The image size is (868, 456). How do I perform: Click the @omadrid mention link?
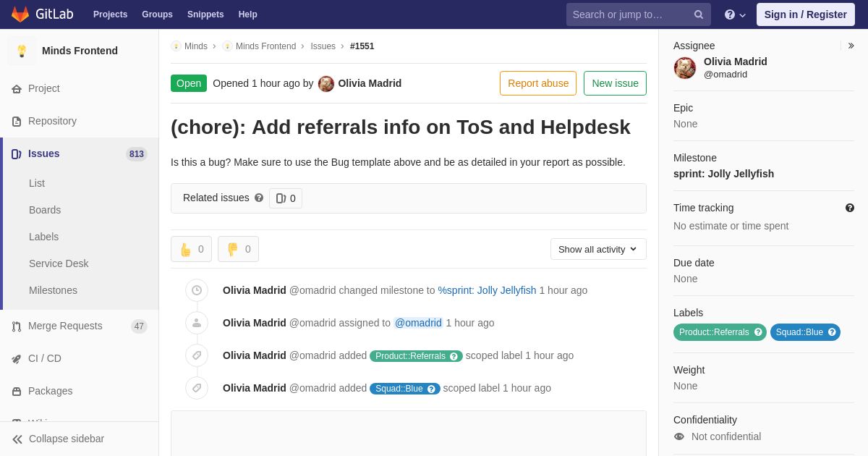click(x=418, y=323)
